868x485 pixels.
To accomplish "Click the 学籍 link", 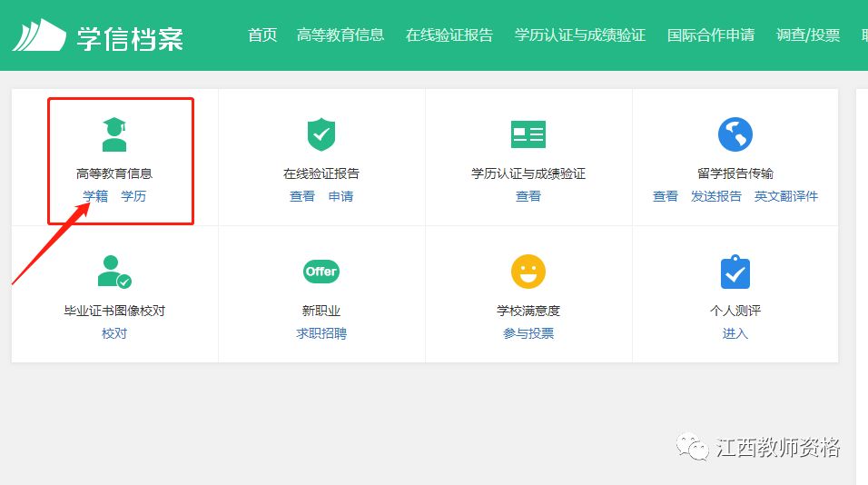I will pyautogui.click(x=95, y=196).
